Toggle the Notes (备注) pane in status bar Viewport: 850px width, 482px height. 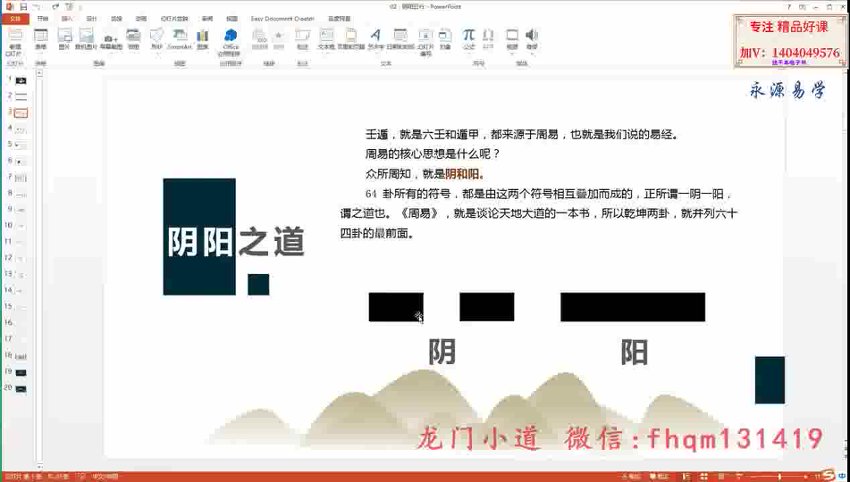(x=631, y=477)
